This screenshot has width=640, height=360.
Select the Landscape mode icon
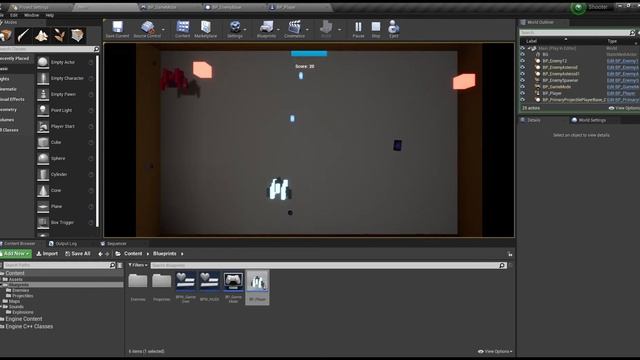[42, 36]
